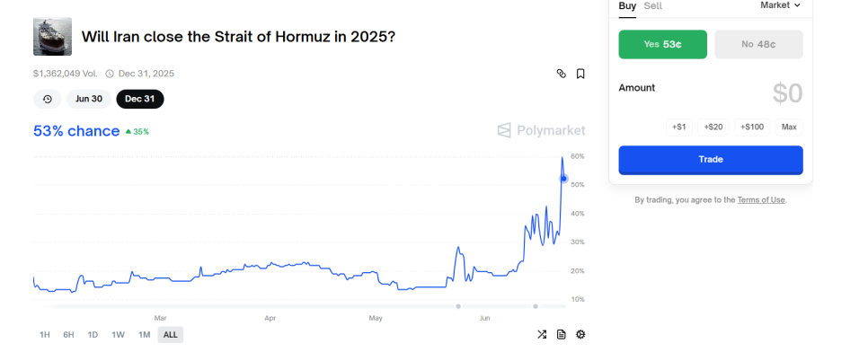Click the document icon below the chart
This screenshot has height=352, width=868.
[562, 334]
